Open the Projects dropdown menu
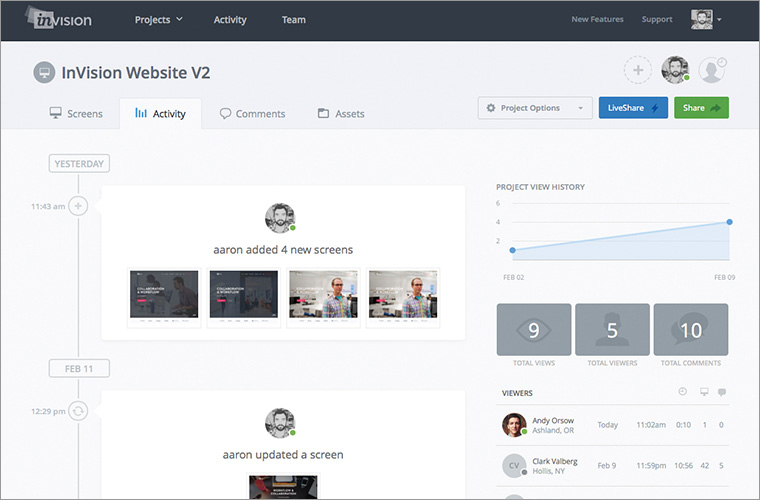Screen dimensions: 760x500 (x=158, y=20)
